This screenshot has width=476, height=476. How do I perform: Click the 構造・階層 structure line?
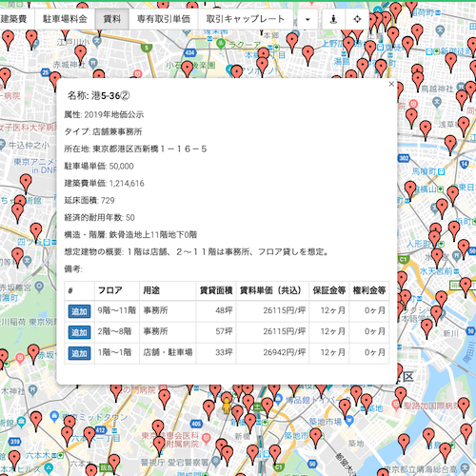tap(130, 234)
